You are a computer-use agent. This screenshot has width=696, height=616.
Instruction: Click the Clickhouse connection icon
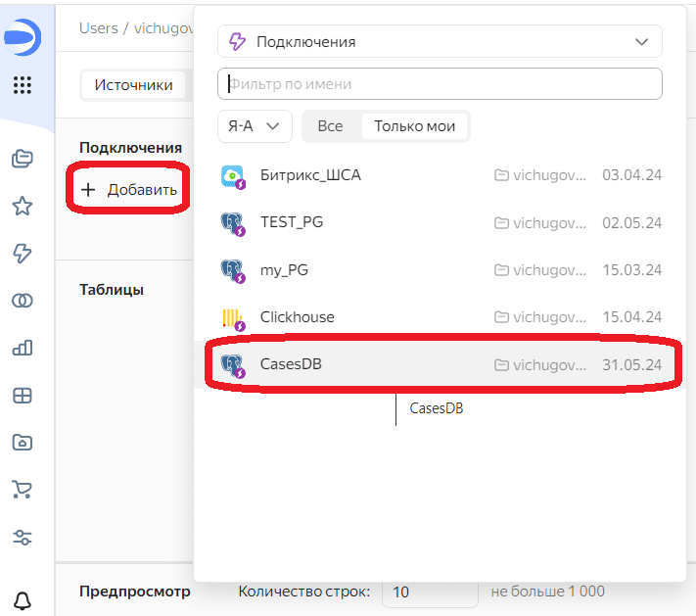coord(233,319)
